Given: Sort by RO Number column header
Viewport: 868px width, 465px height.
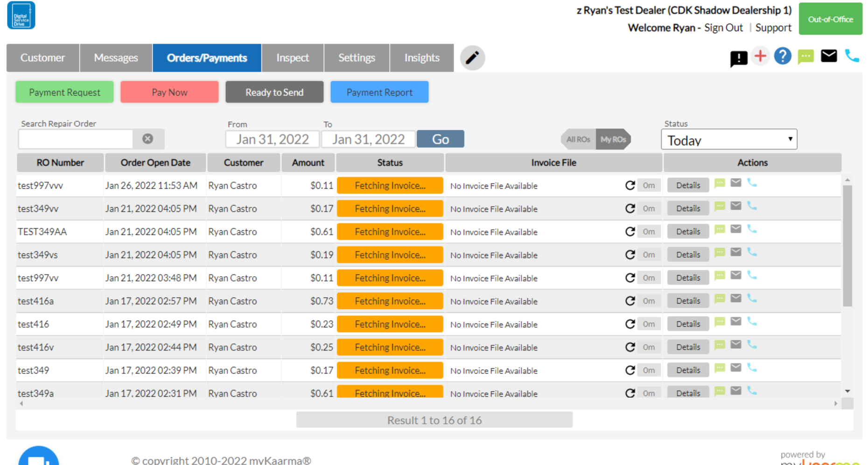Looking at the screenshot, I should 60,162.
